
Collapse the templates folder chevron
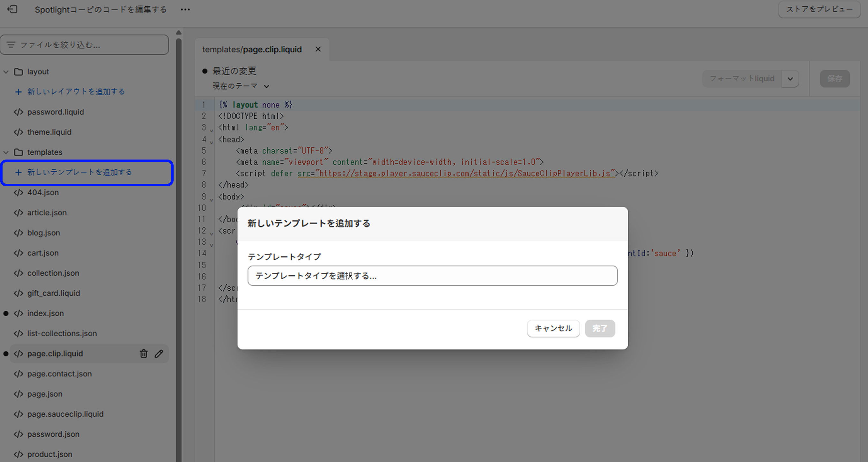[6, 152]
